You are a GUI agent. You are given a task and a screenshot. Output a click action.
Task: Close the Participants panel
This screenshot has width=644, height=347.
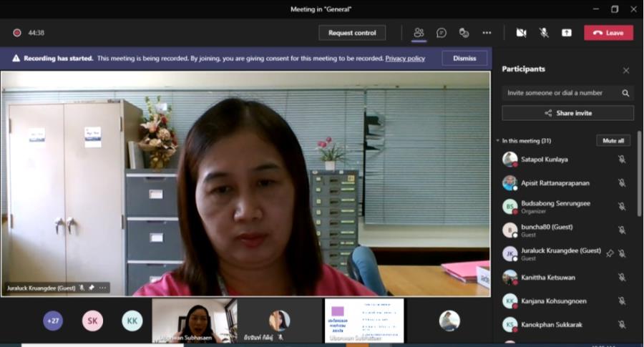[626, 70]
